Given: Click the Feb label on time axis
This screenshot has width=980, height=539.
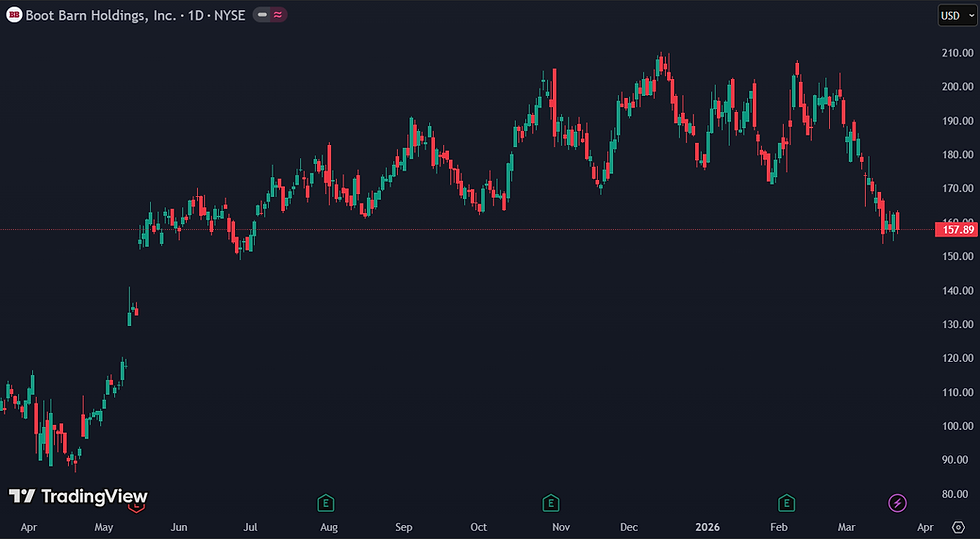Looking at the screenshot, I should coord(779,527).
